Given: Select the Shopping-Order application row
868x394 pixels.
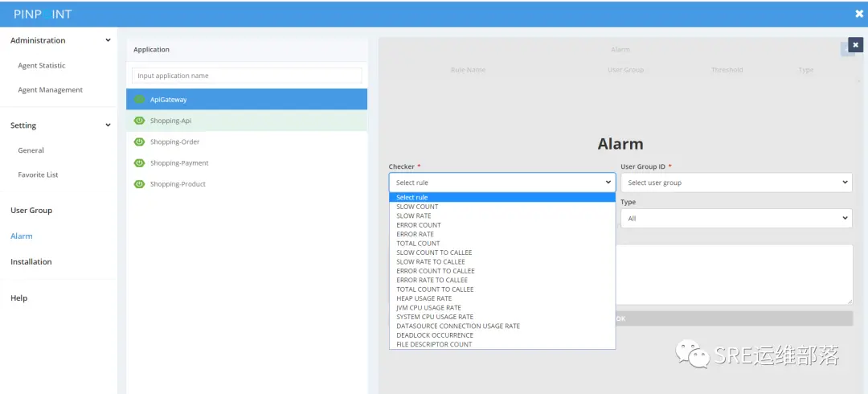Looking at the screenshot, I should point(247,142).
